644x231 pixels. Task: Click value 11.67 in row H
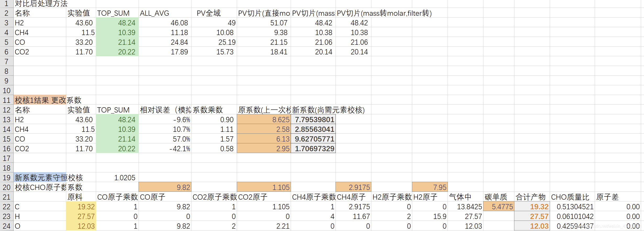click(x=353, y=216)
